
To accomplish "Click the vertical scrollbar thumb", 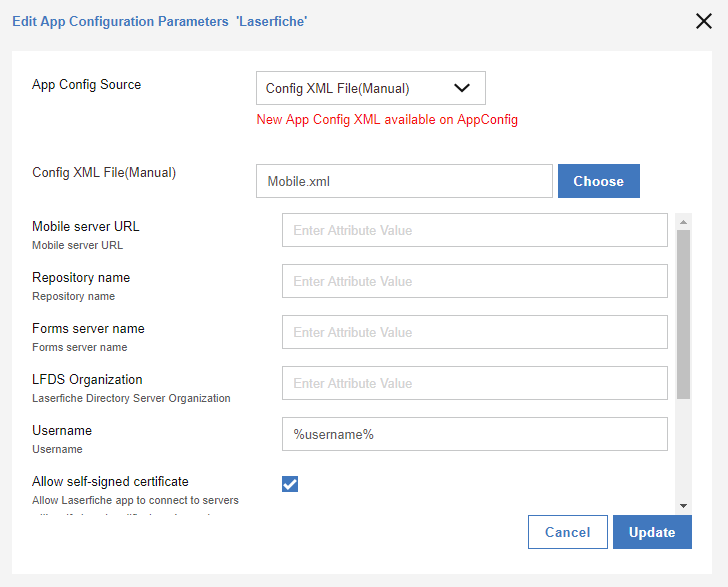I will pyautogui.click(x=683, y=314).
